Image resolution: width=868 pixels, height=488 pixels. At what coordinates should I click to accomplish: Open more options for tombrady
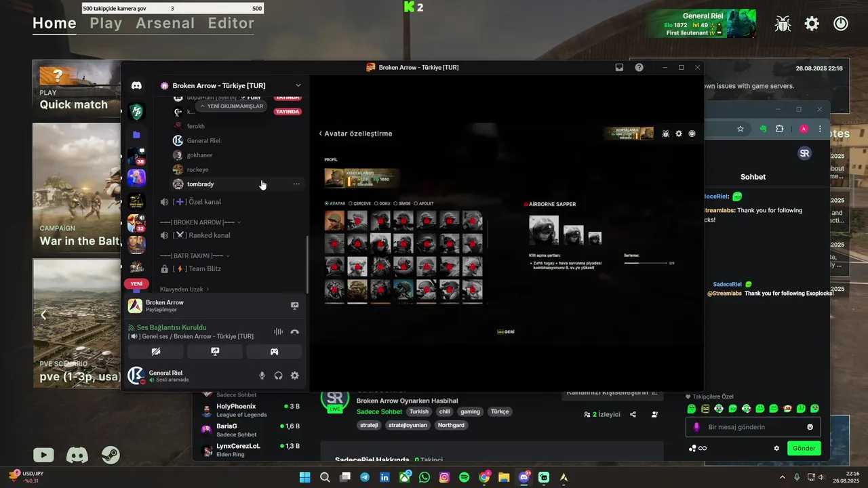(x=296, y=184)
